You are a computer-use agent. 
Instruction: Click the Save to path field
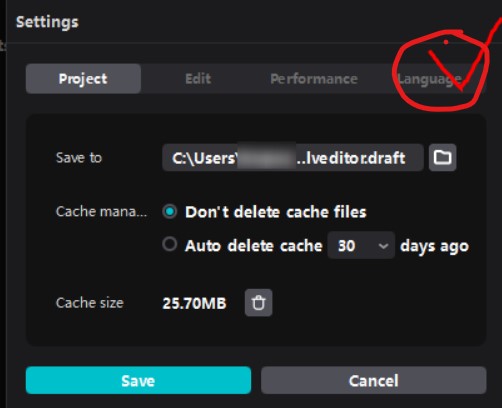click(x=293, y=157)
